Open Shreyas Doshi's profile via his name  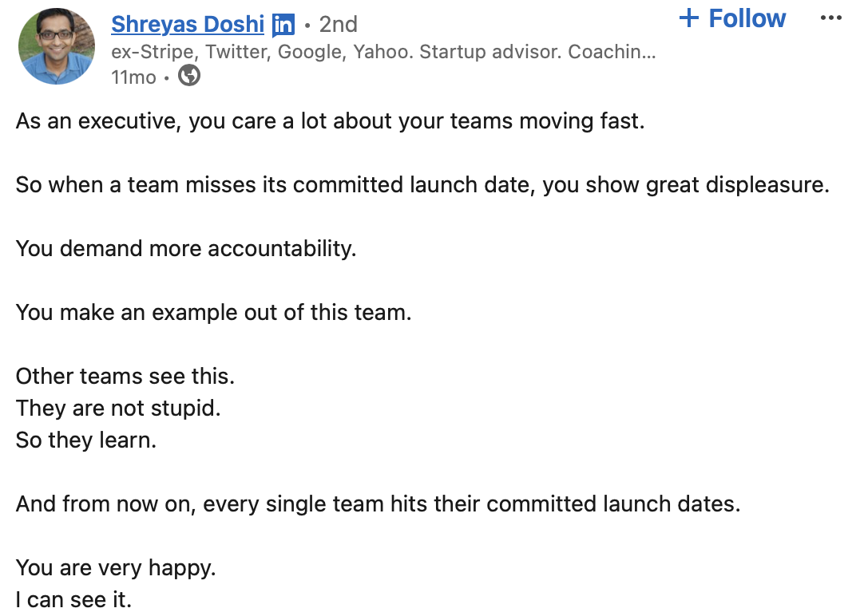tap(187, 25)
